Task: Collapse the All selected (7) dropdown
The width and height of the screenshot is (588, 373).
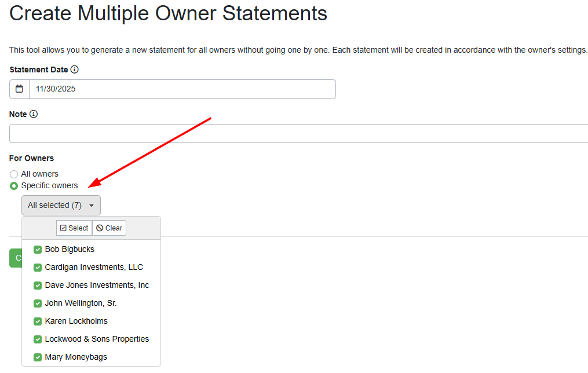Action: tap(61, 205)
